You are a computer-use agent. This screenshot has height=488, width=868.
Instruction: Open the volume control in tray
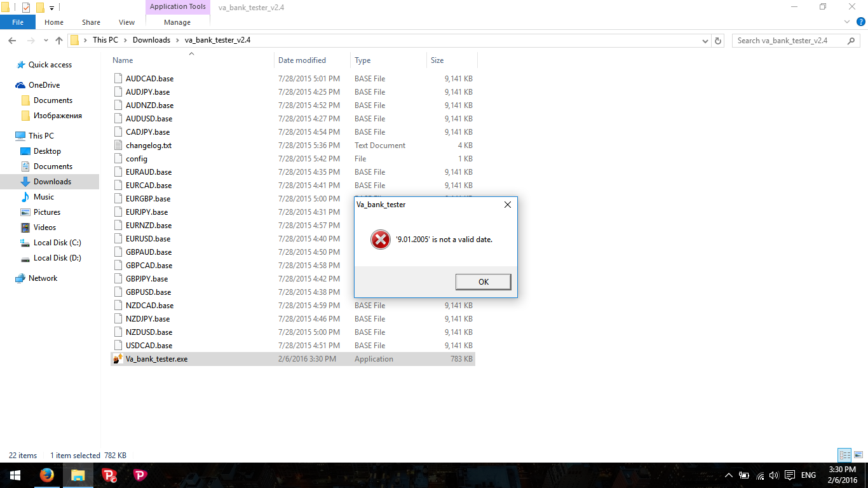(774, 475)
